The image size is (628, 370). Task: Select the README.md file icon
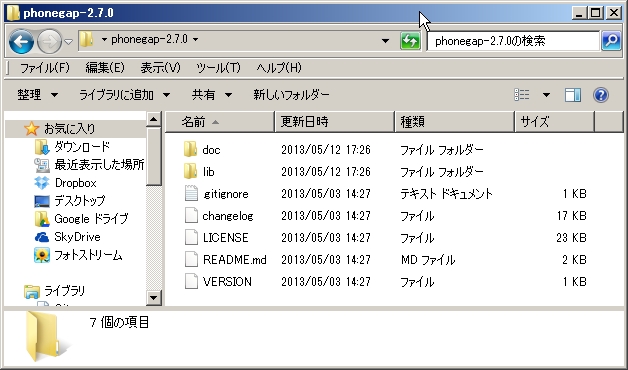pos(191,259)
